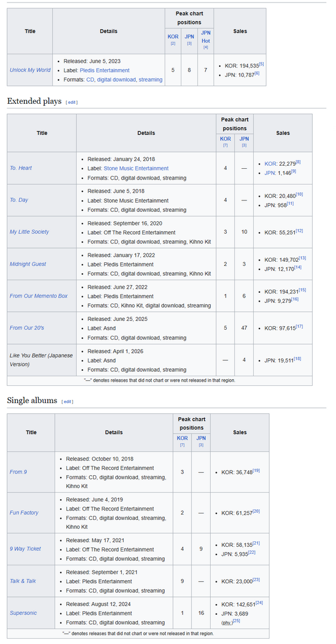Click the phy. abbreviation in Supersonic sales
The height and width of the screenshot is (644, 336).
[227, 623]
